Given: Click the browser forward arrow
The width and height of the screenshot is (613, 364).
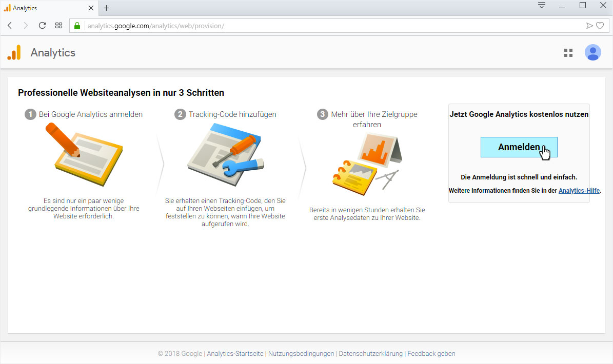Looking at the screenshot, I should point(26,26).
